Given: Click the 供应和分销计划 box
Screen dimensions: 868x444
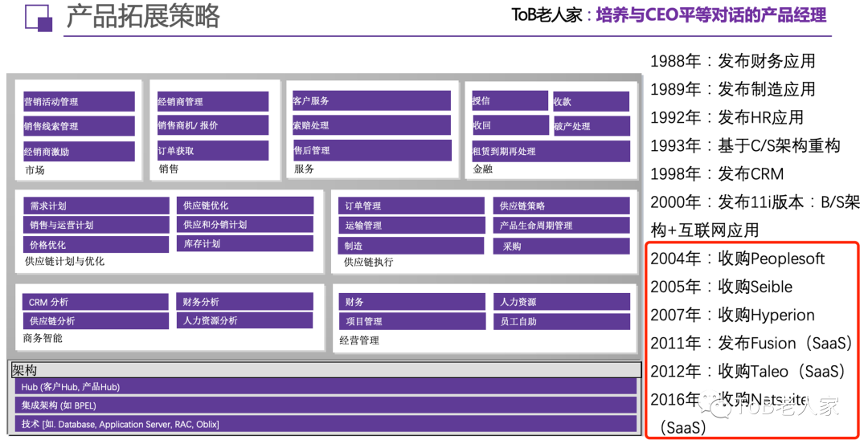Looking at the screenshot, I should pyautogui.click(x=245, y=224).
